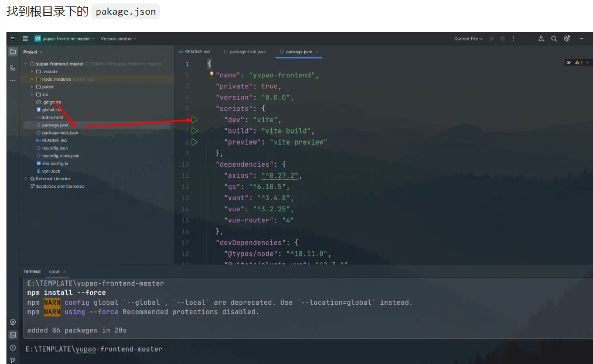Open the Problems tool window icon

13,348
